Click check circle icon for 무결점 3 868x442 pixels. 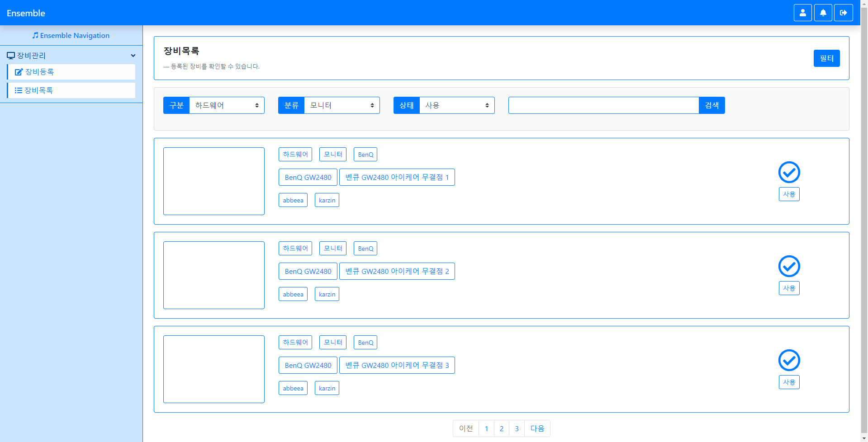tap(789, 360)
